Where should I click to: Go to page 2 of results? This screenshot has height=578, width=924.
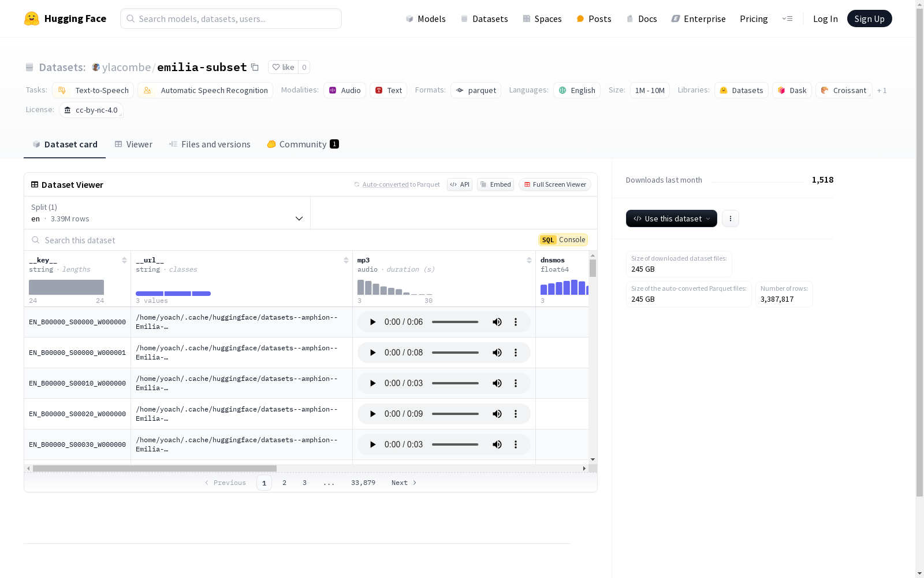pos(284,483)
